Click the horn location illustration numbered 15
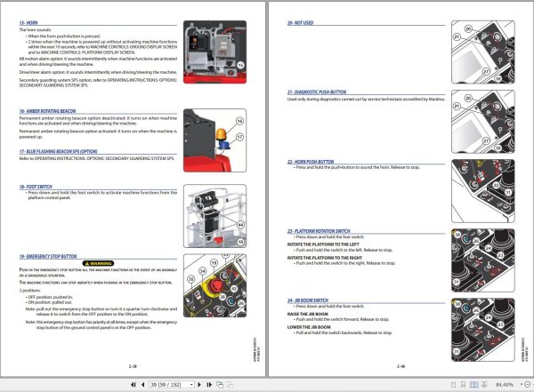Image resolution: width=534 pixels, height=392 pixels. coord(214,52)
